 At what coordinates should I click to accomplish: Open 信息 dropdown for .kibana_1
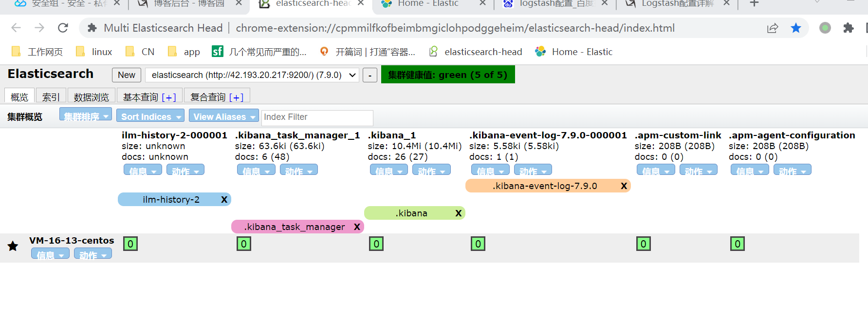tap(389, 170)
